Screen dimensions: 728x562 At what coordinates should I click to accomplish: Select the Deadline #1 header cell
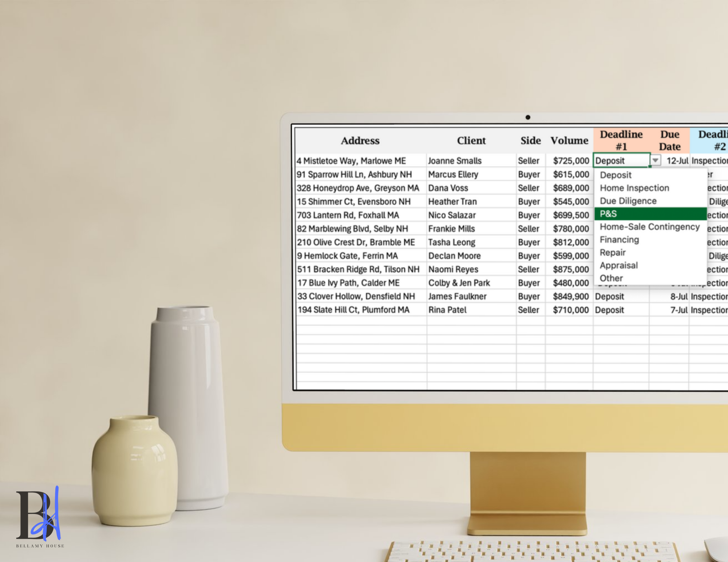[621, 140]
